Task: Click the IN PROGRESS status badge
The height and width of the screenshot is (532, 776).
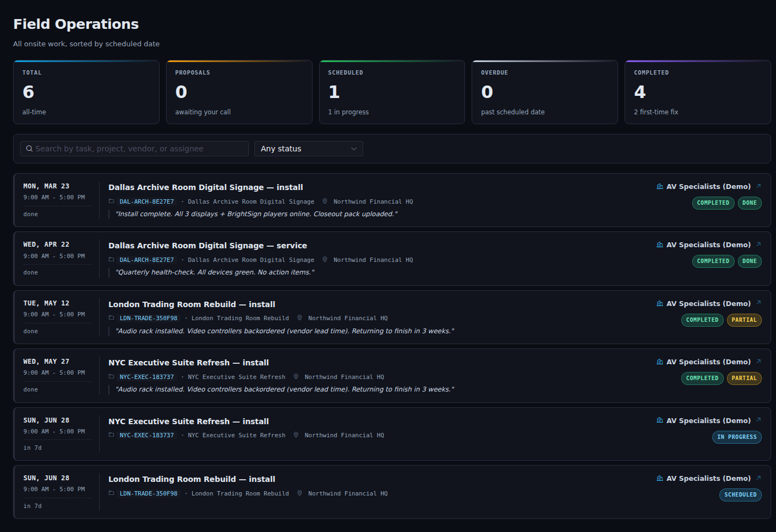Action: click(737, 437)
